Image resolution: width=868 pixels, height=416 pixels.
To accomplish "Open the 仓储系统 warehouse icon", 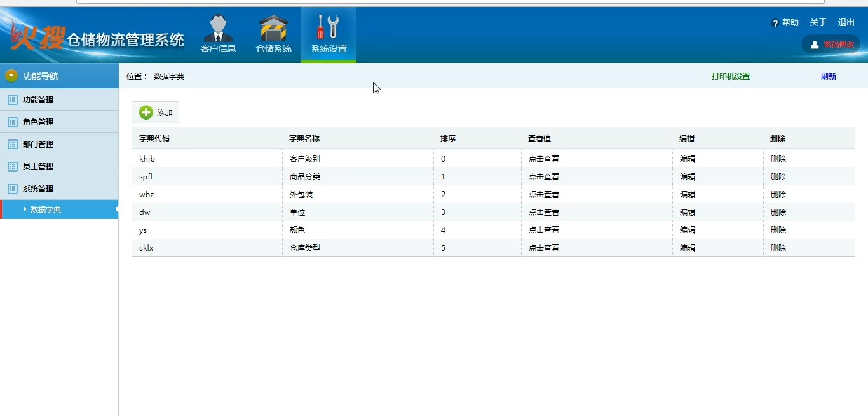I will point(273,29).
